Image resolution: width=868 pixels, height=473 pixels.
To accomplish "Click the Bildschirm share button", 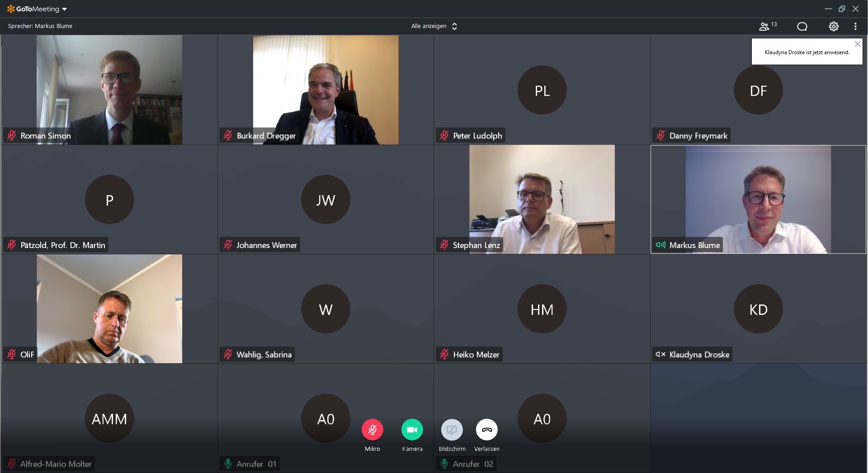I will click(x=452, y=430).
